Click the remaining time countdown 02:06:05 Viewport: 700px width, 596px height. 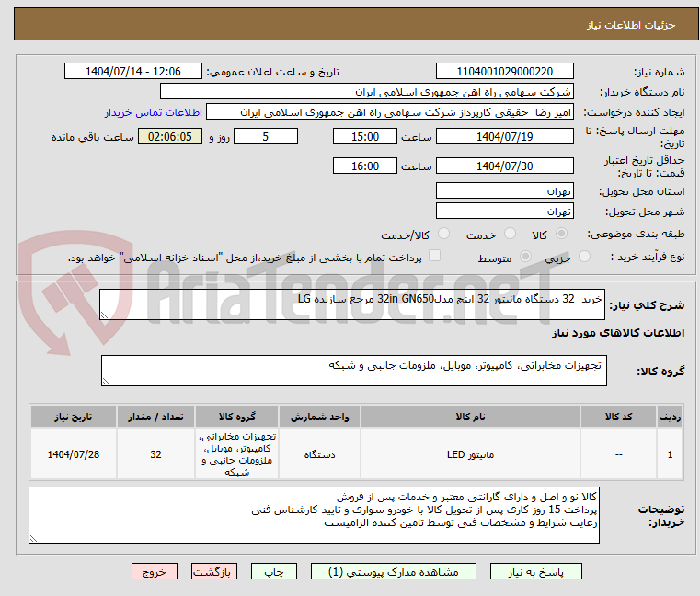[169, 137]
